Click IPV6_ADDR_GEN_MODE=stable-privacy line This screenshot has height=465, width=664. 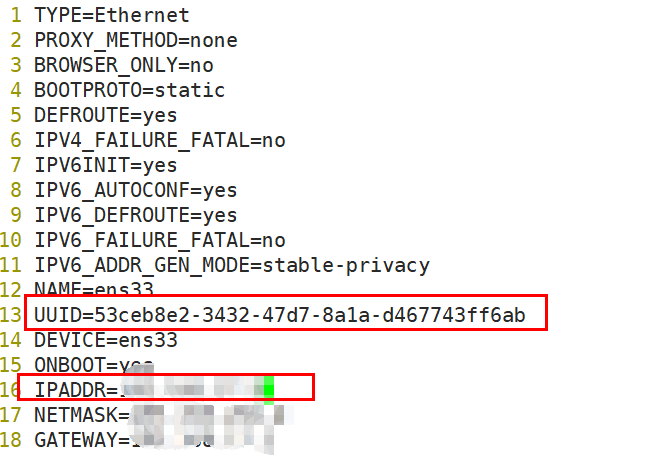(x=232, y=266)
